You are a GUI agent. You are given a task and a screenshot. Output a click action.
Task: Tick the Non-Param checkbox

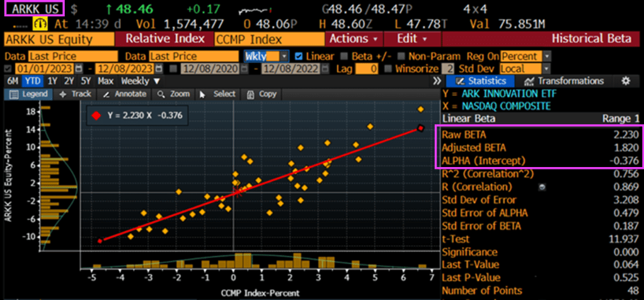[x=401, y=56]
